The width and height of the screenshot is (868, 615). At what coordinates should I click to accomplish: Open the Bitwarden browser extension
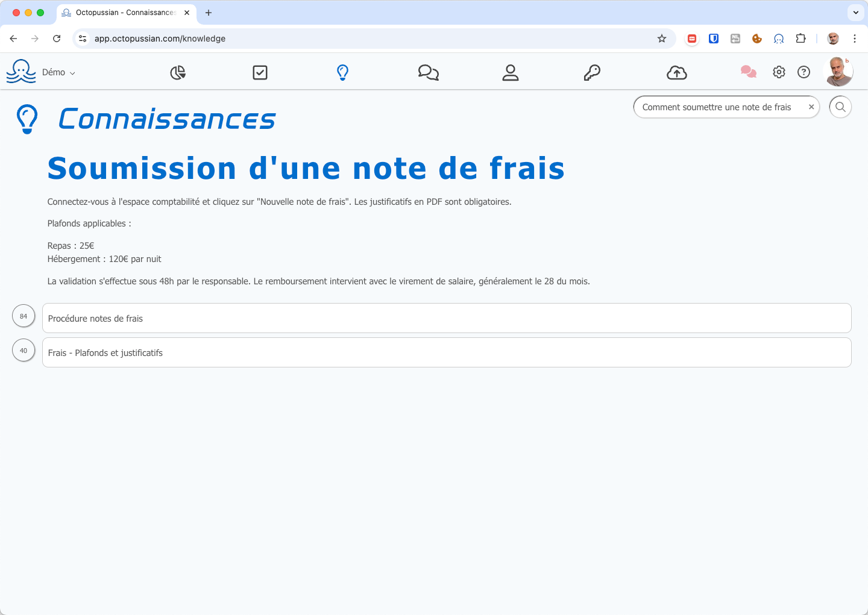click(714, 38)
